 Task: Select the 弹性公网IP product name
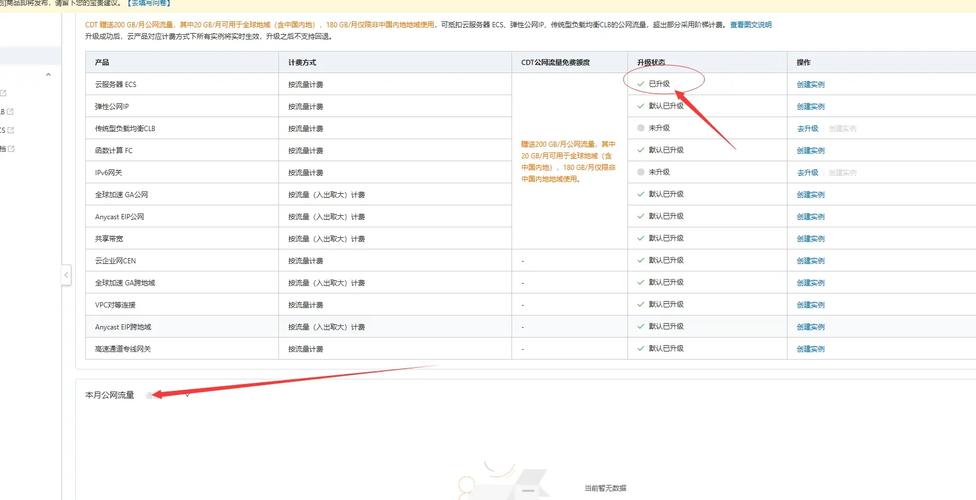[111, 106]
